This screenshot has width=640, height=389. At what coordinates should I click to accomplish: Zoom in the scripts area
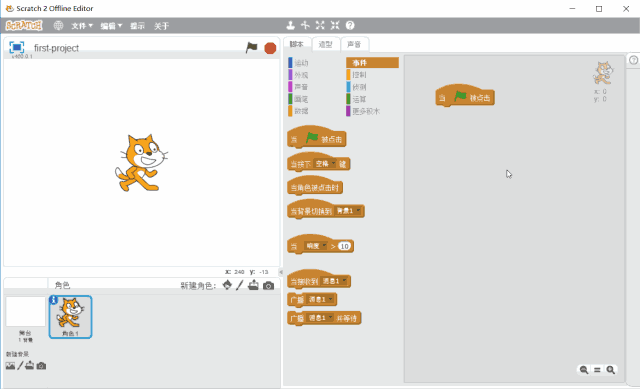(x=611, y=370)
